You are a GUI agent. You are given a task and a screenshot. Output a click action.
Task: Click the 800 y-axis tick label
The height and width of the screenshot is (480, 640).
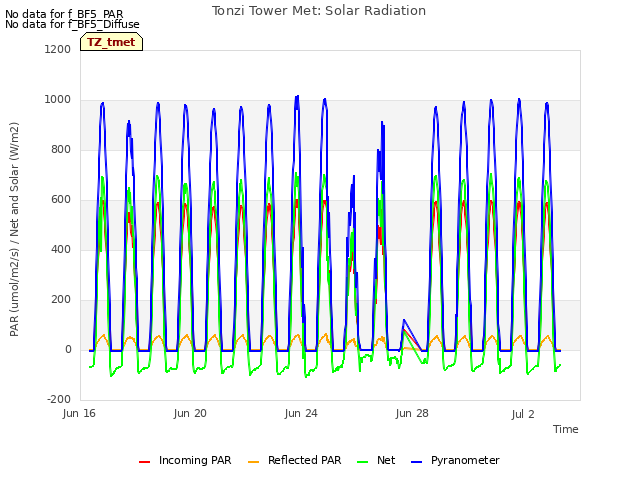coord(61,149)
